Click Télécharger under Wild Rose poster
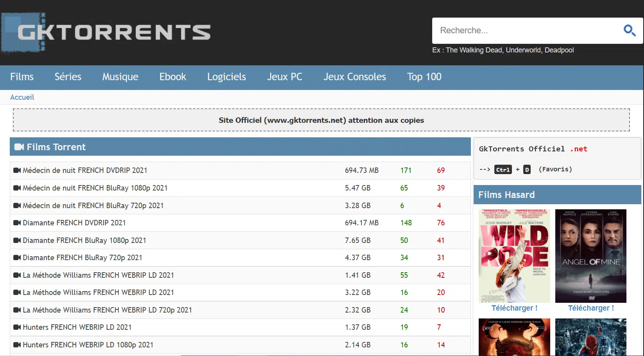Viewport: 644px width, 356px height. tap(514, 308)
